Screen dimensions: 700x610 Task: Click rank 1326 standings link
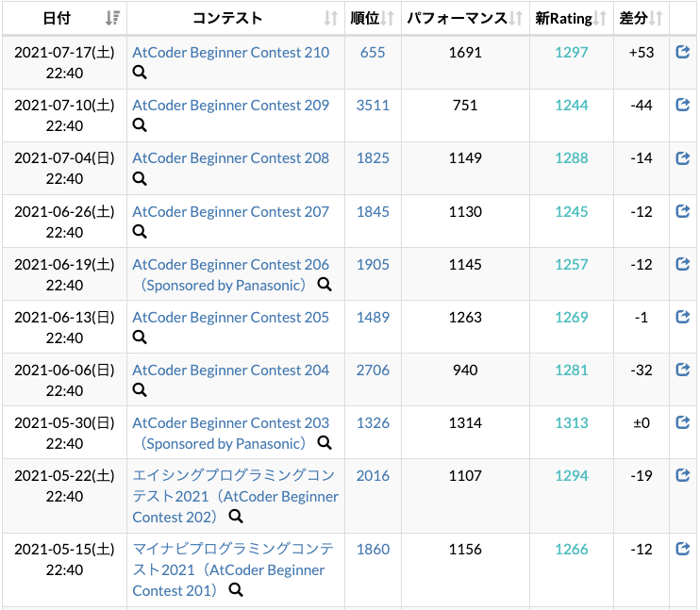click(x=373, y=423)
